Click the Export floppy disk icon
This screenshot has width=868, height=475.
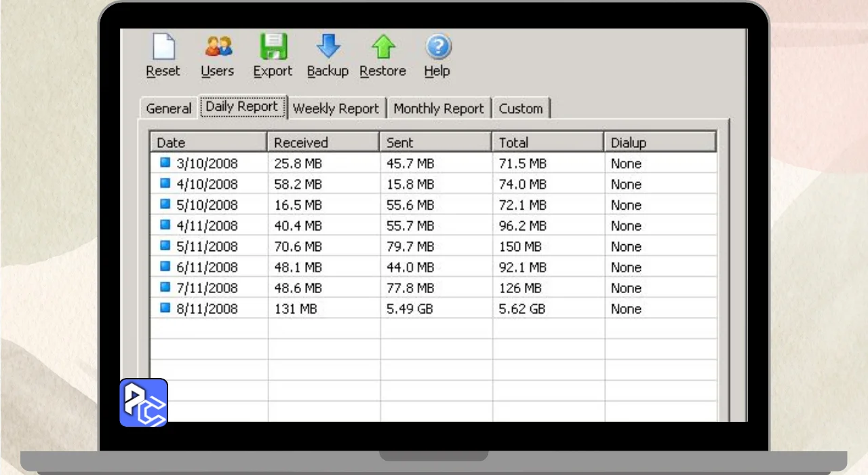click(273, 46)
